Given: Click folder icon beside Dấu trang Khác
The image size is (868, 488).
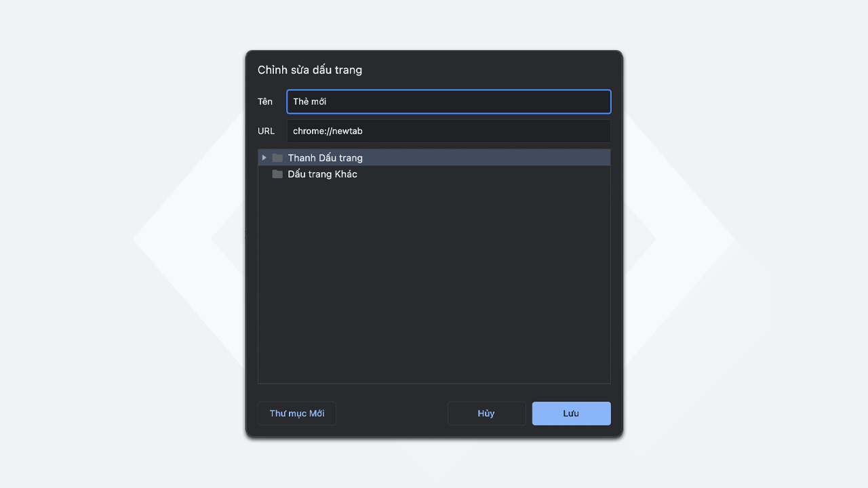Looking at the screenshot, I should pyautogui.click(x=277, y=174).
